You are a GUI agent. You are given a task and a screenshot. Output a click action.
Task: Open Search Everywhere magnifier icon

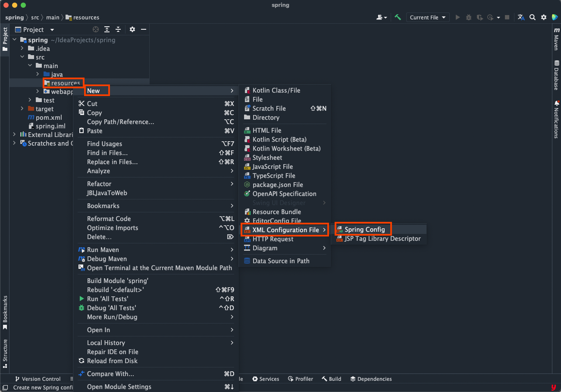(533, 17)
